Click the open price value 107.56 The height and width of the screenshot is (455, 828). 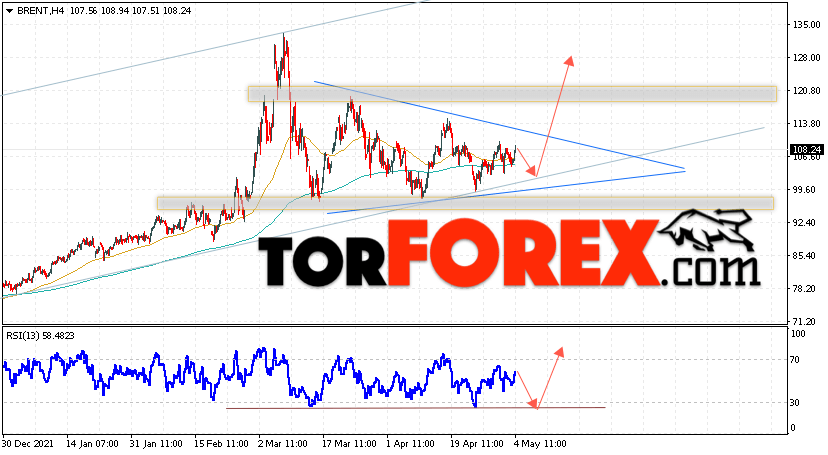[x=83, y=11]
